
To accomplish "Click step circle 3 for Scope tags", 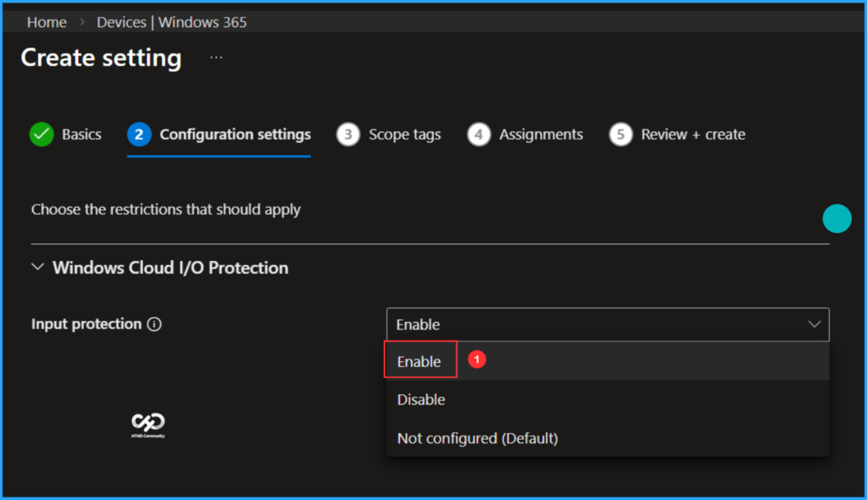I will click(x=348, y=134).
